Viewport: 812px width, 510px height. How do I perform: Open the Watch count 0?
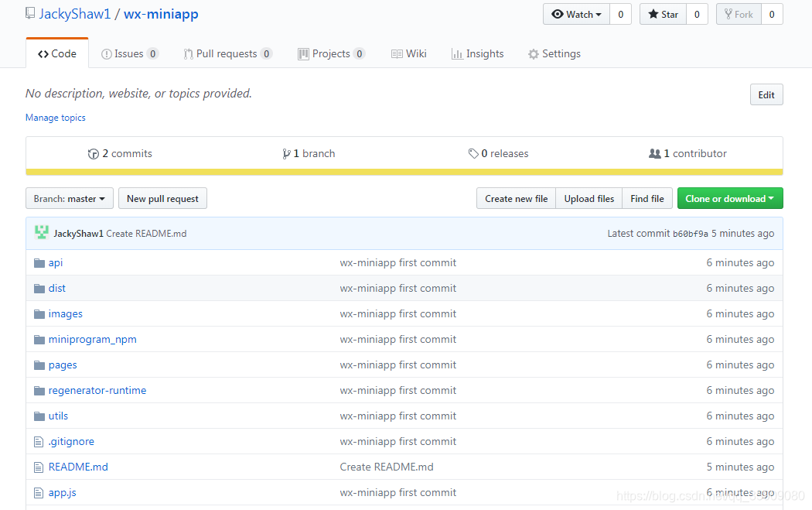[x=620, y=15]
